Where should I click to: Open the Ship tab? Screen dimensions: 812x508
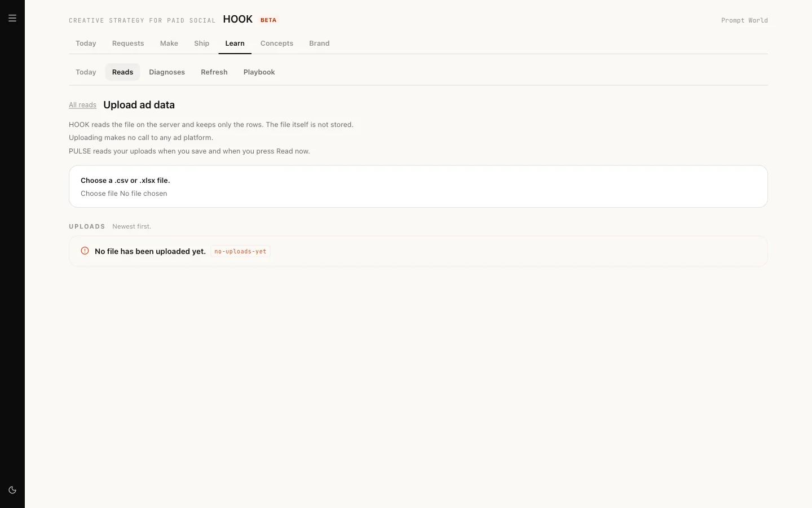[x=202, y=43]
